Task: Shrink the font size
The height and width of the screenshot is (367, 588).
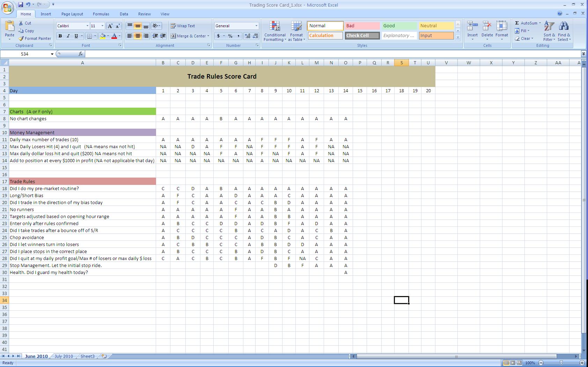Action: 118,26
